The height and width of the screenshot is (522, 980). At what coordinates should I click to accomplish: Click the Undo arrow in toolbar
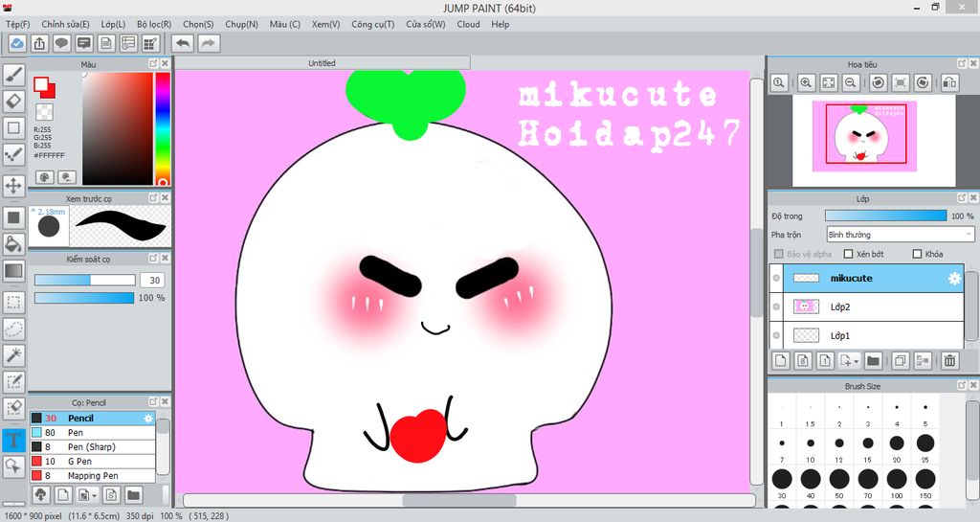tap(182, 43)
